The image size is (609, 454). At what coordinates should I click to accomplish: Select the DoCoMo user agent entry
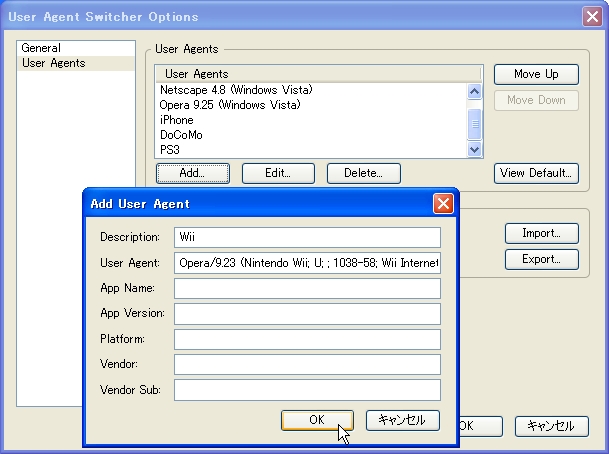click(x=311, y=135)
